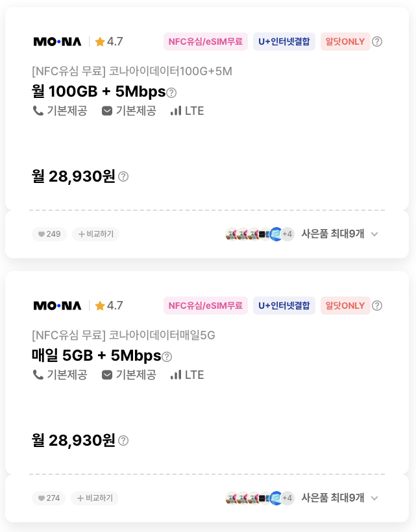Click the help icon beside 월 100GB + 5Mbps
The width and height of the screenshot is (416, 532).
(171, 93)
